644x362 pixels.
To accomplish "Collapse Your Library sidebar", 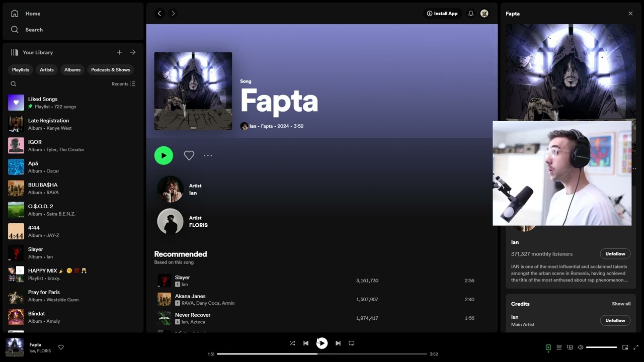I will coord(32,52).
